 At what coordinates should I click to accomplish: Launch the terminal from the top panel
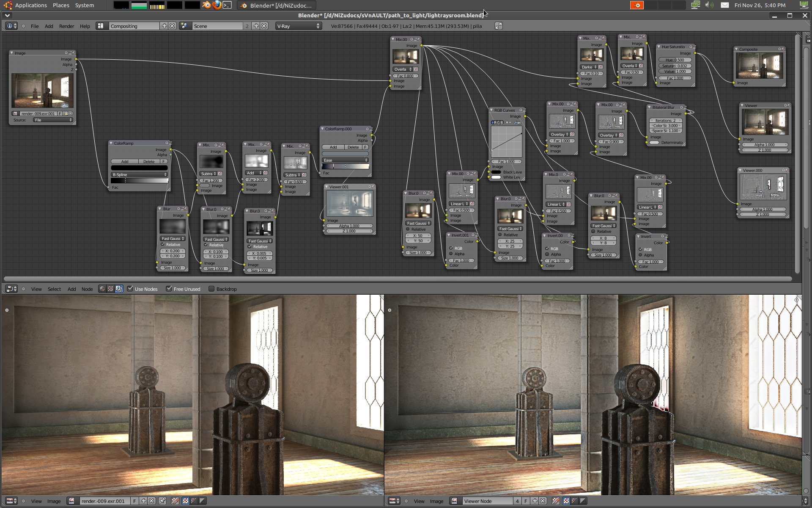point(227,5)
